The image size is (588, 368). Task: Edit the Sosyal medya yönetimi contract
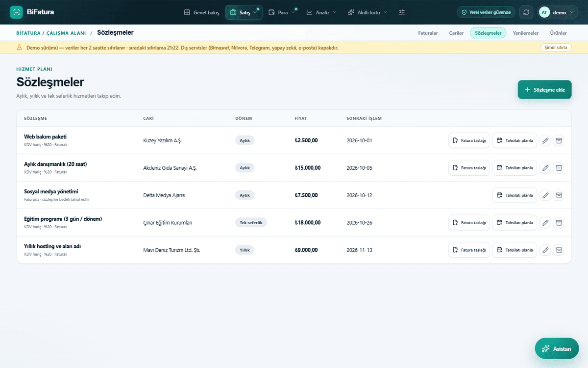[x=545, y=195]
